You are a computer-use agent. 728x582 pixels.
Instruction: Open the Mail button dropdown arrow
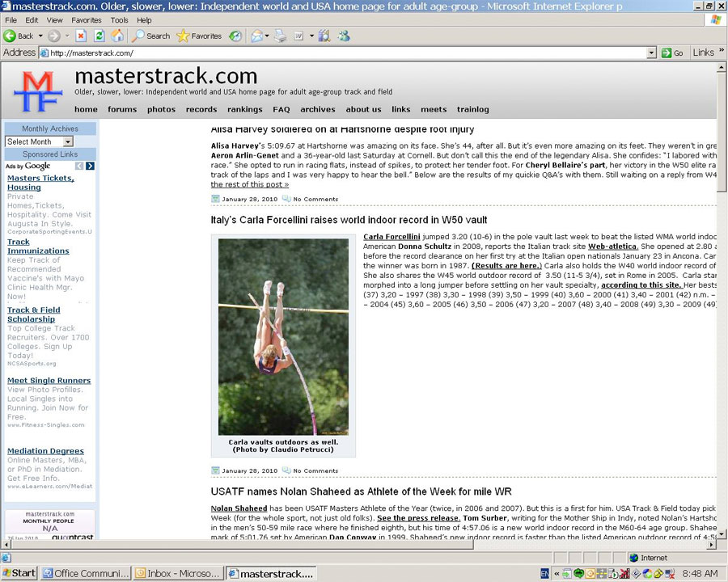click(x=267, y=36)
